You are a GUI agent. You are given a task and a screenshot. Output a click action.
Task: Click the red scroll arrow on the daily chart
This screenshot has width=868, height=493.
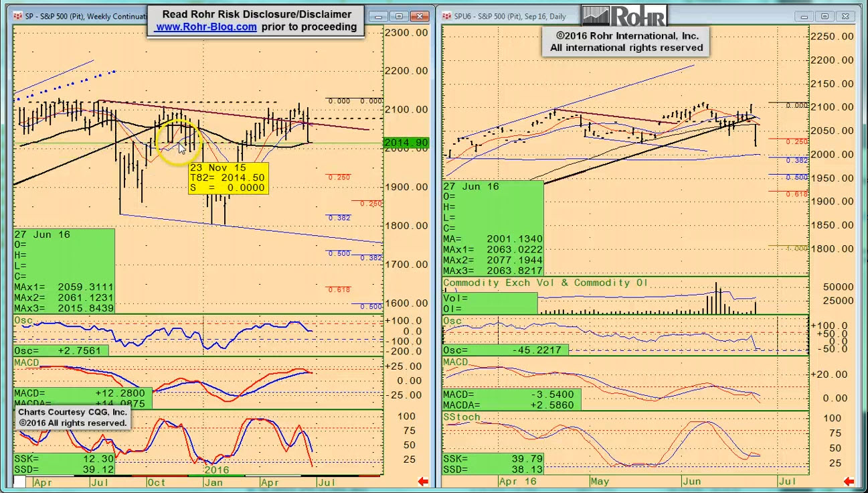coord(849,481)
